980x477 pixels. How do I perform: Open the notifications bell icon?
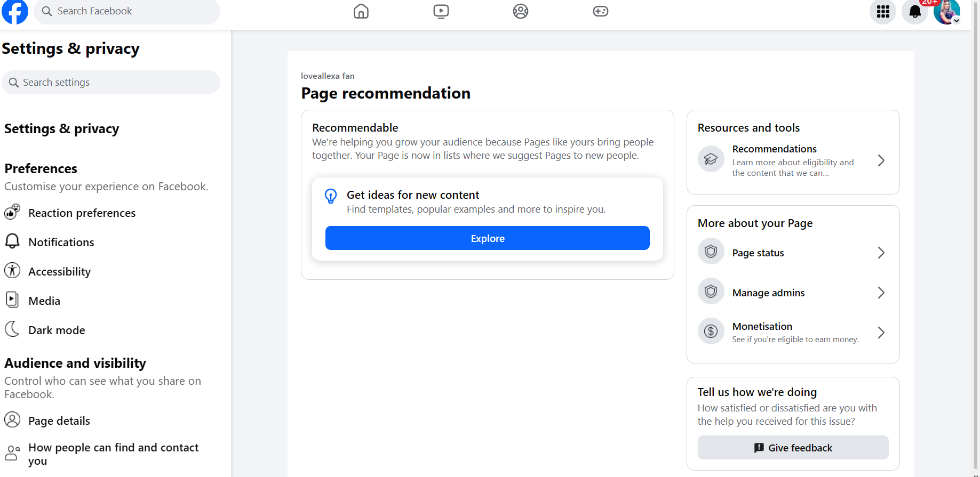click(915, 11)
